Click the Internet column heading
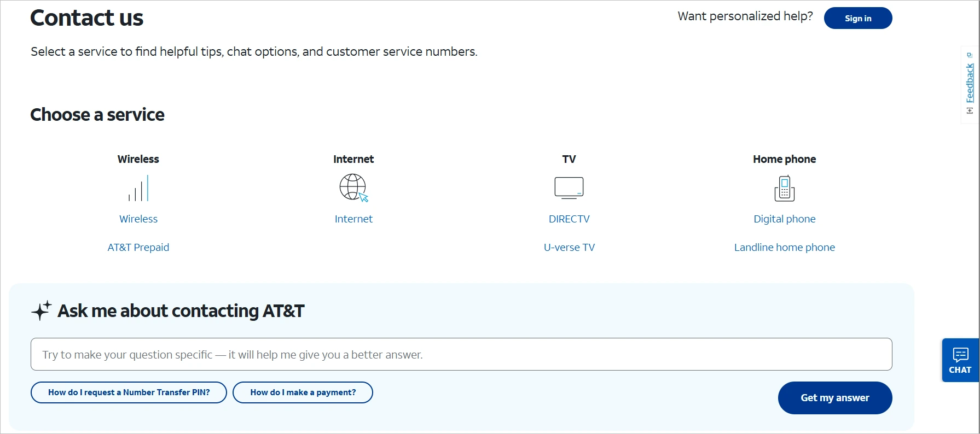The height and width of the screenshot is (434, 980). pos(353,159)
